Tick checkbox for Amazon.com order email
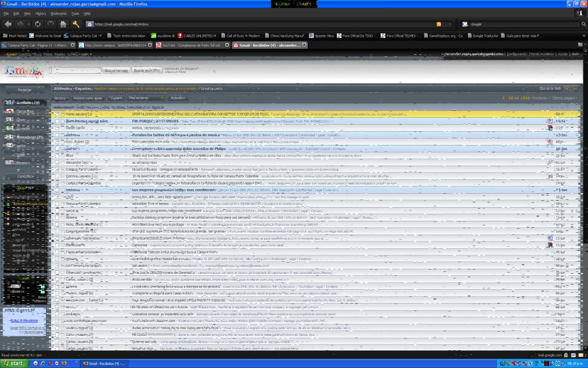Viewport: 588px width, 368px height. coord(57,300)
